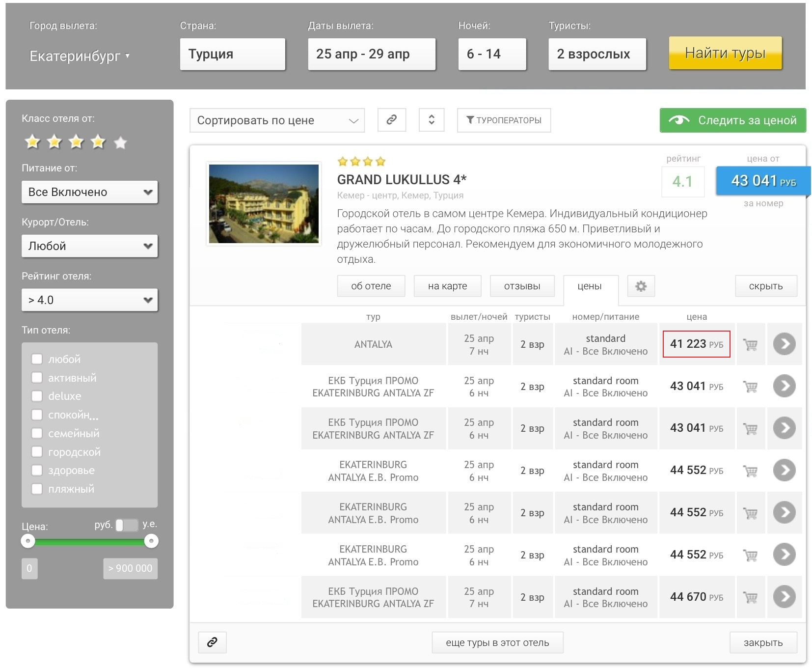This screenshot has height=669, width=812.
Task: Check the 'здоровье' hotel type checkbox
Action: 37,470
